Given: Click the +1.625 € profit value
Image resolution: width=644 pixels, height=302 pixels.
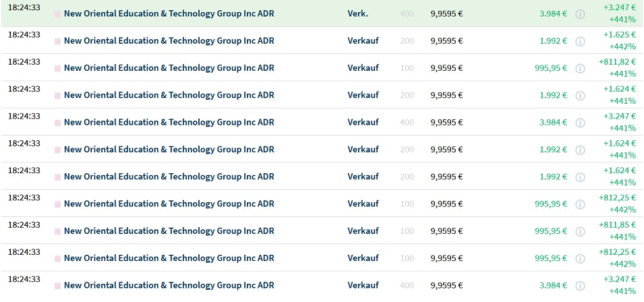Looking at the screenshot, I should point(619,35).
